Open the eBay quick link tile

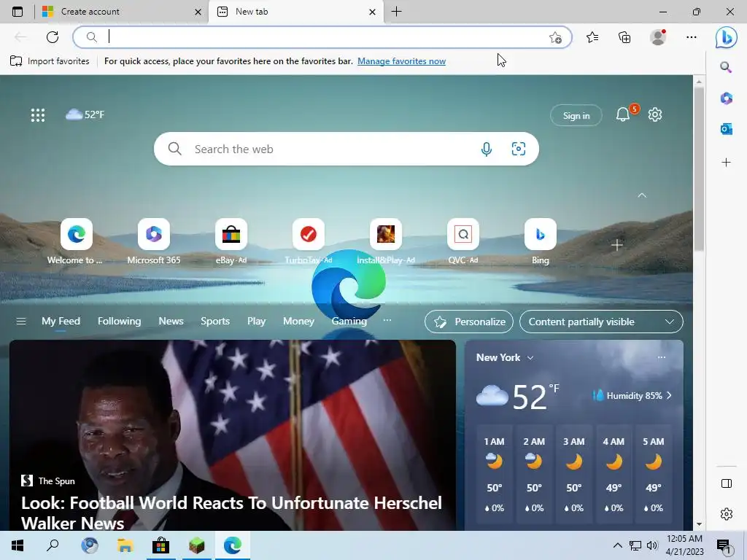(x=231, y=241)
